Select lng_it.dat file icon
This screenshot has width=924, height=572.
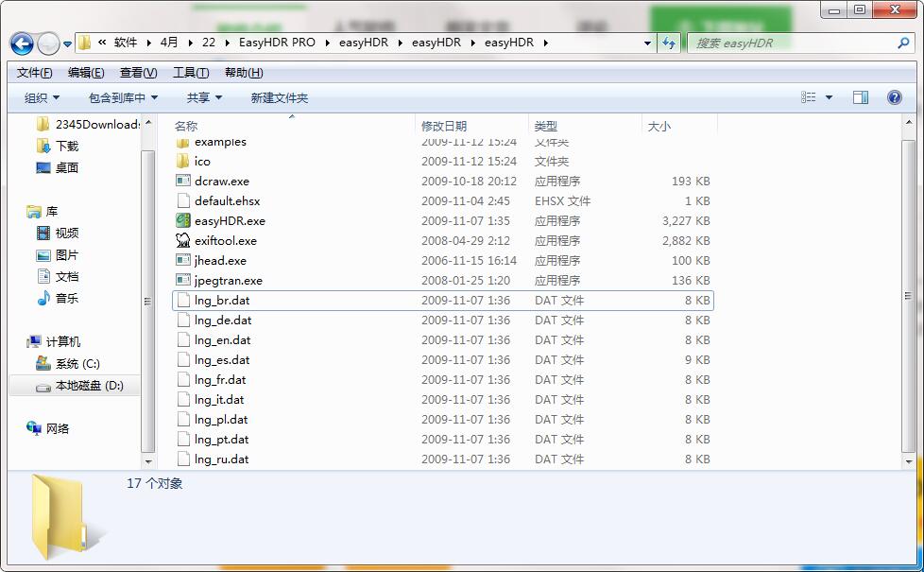point(182,400)
